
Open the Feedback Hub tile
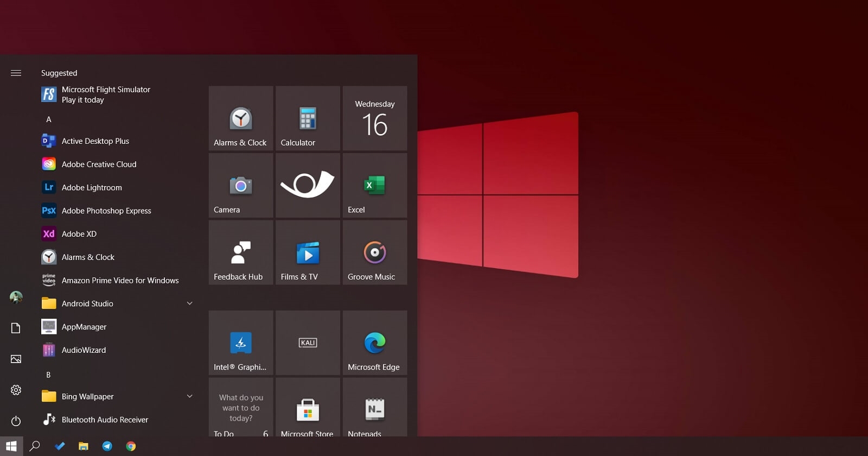pos(241,252)
